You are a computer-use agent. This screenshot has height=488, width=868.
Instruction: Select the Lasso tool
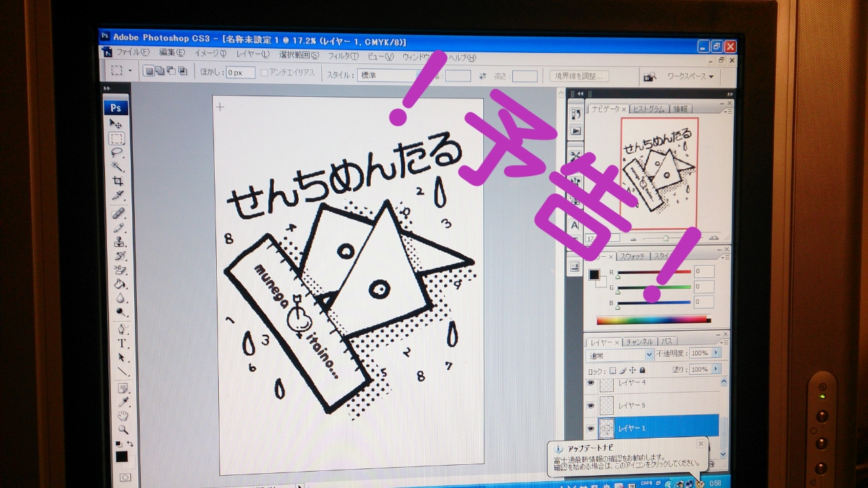117,152
